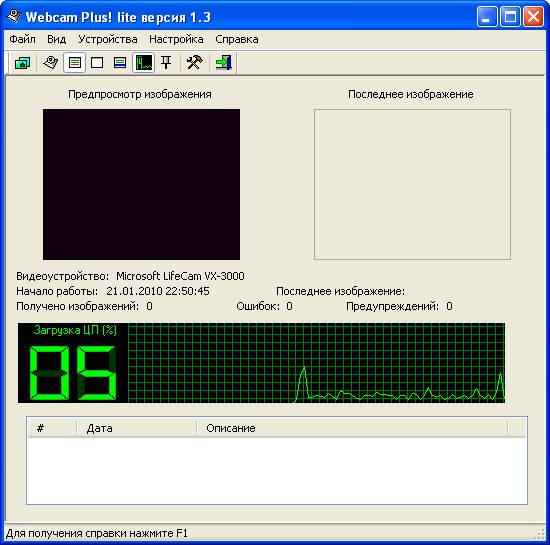Click the CPU load graph display

316,363
